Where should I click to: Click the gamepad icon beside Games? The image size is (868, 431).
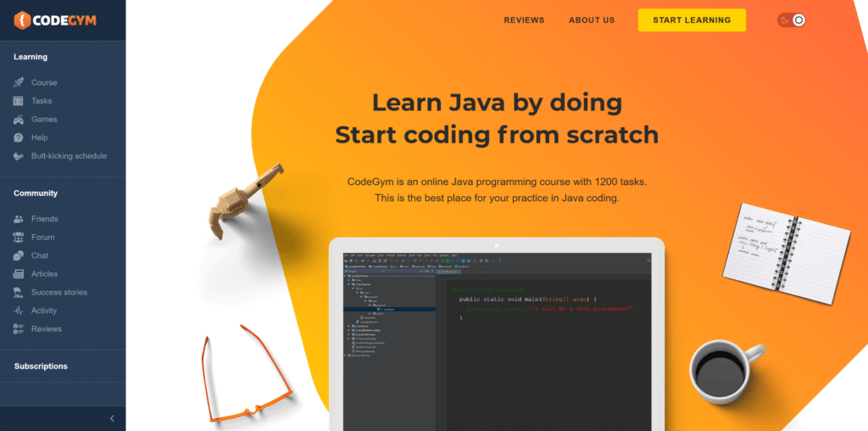(x=19, y=120)
